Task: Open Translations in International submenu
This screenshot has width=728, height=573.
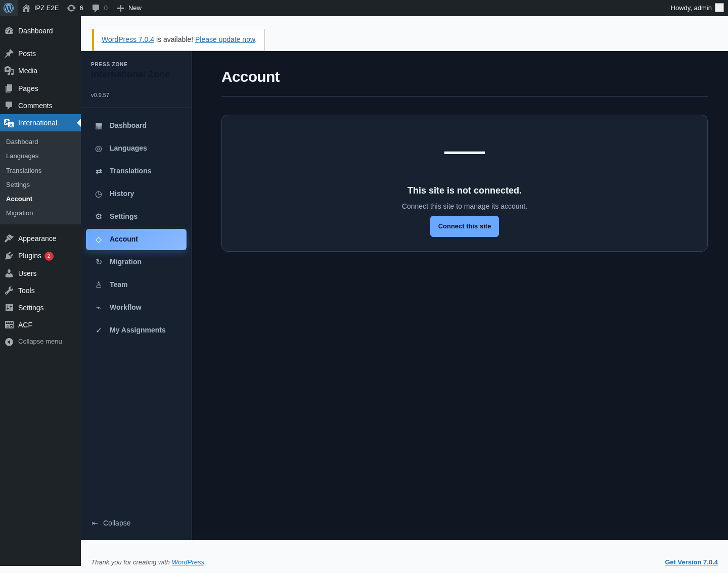Action: coord(24,171)
